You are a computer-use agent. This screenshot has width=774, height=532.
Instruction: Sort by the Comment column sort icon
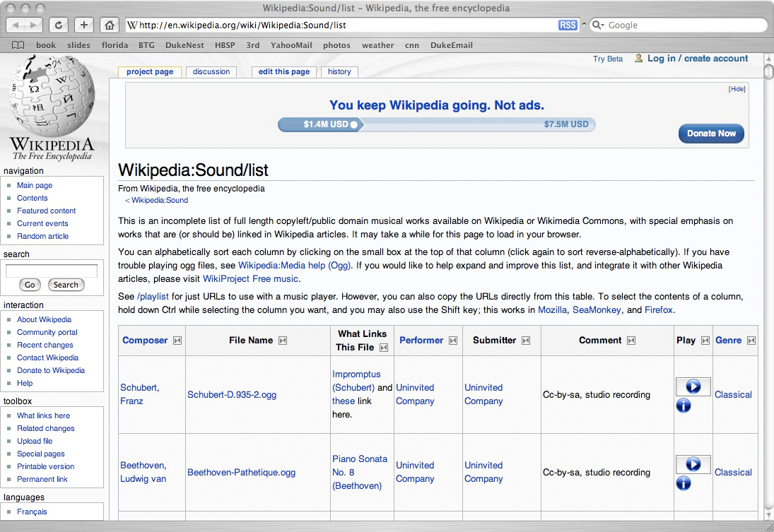click(631, 341)
